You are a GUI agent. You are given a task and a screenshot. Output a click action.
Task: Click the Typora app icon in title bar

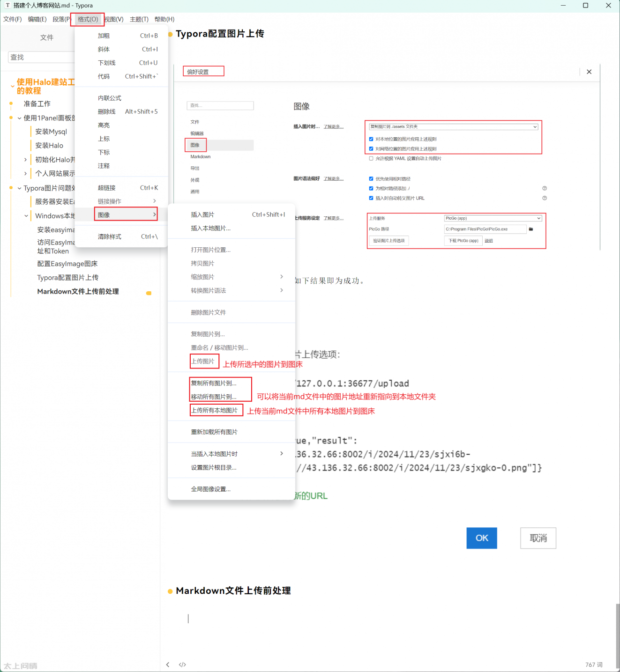click(x=7, y=5)
